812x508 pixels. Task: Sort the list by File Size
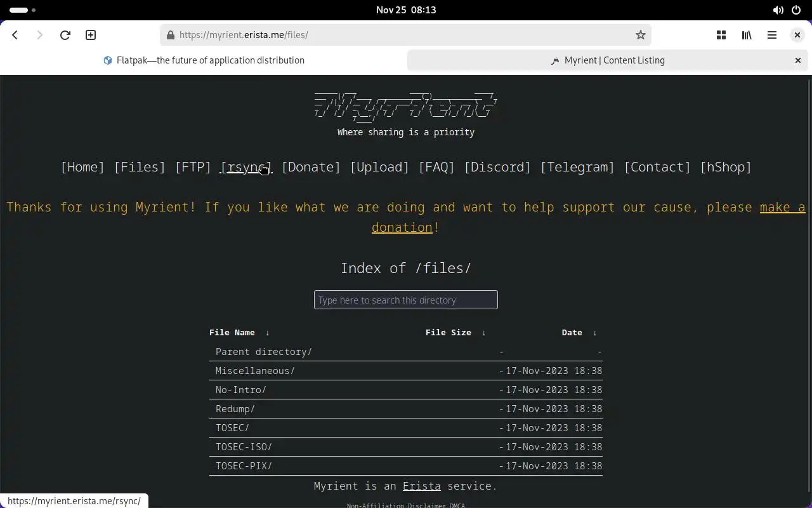(449, 333)
